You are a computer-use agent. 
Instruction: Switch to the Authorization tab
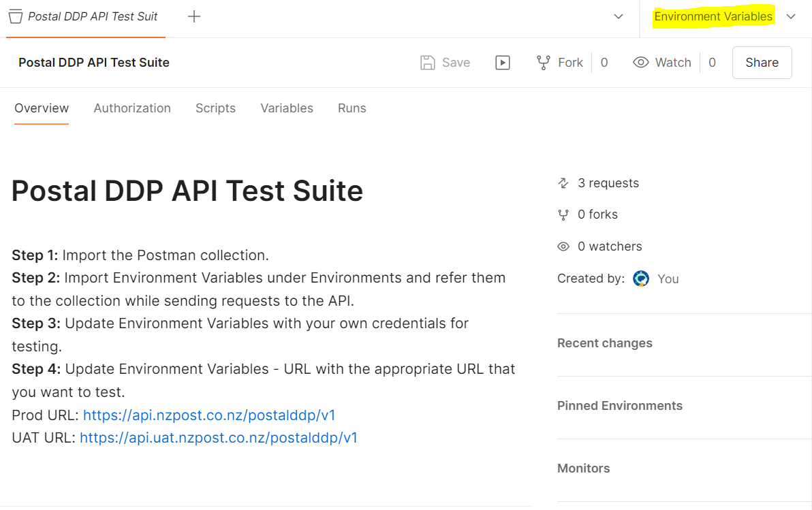pos(132,108)
